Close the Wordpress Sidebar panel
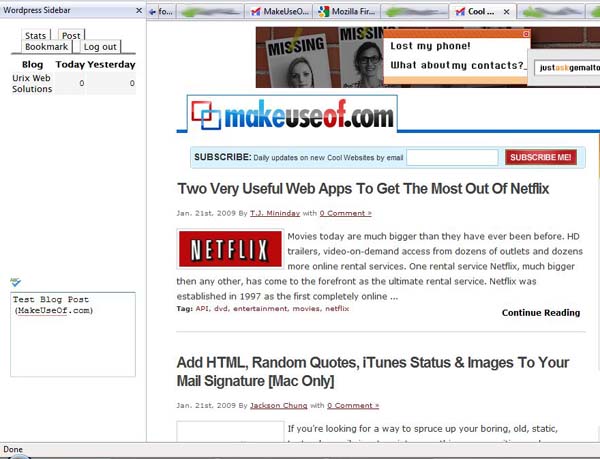The width and height of the screenshot is (600, 459). tap(139, 11)
